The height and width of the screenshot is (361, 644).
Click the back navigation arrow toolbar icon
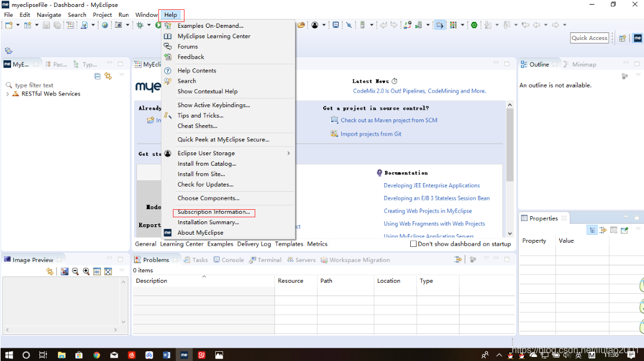[x=537, y=25]
